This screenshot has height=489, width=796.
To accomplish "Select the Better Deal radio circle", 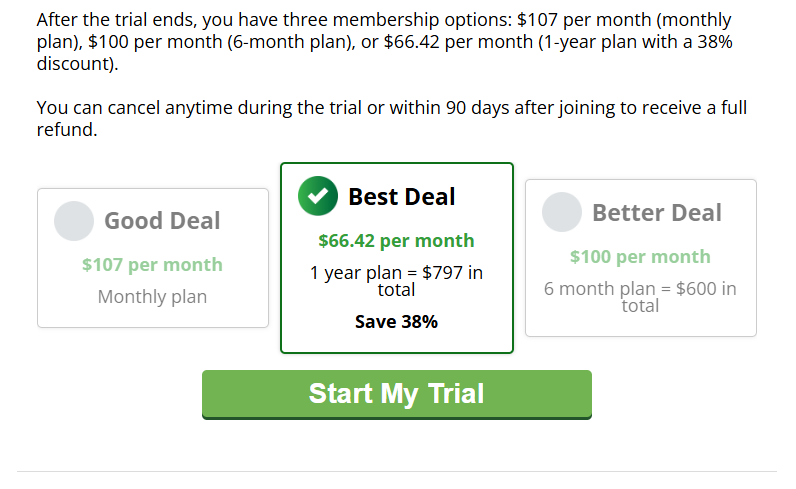I will (x=562, y=212).
